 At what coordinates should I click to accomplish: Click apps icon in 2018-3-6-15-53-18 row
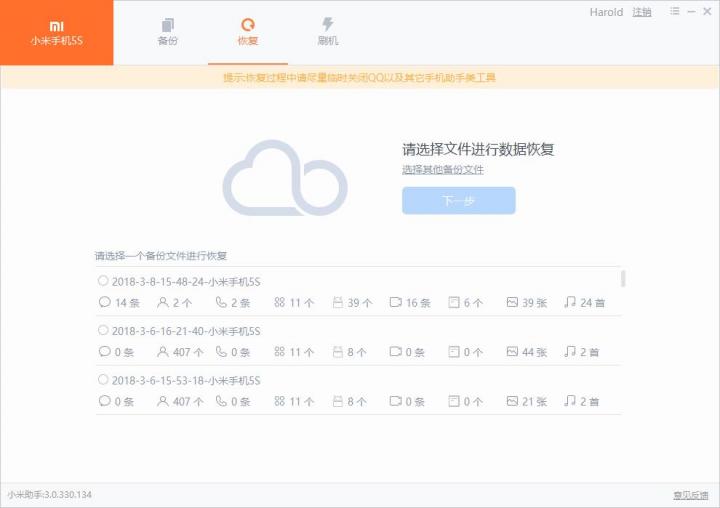click(280, 401)
